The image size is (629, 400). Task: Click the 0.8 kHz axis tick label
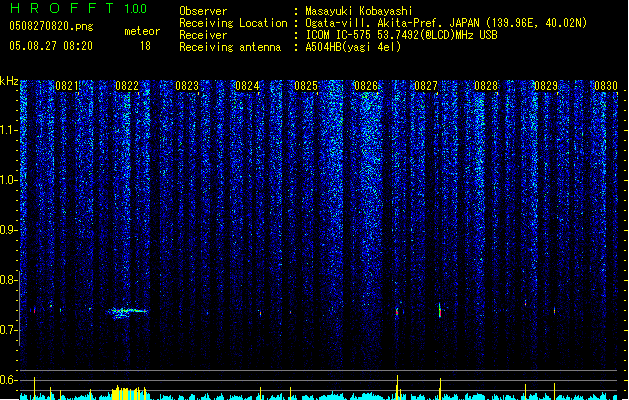9,280
